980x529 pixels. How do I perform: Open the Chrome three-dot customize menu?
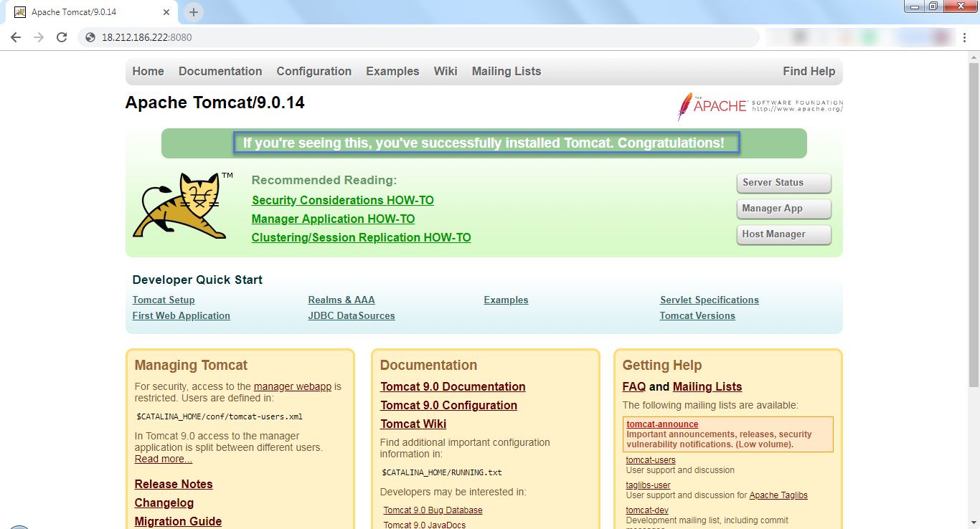click(964, 37)
